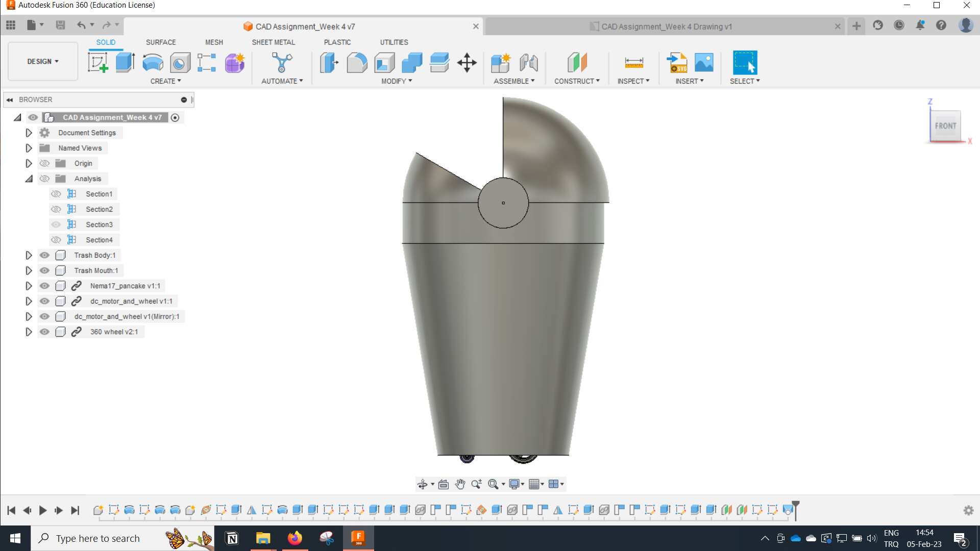Click the FRONT face of ViewCube
The width and height of the screenshot is (980, 551).
(945, 126)
